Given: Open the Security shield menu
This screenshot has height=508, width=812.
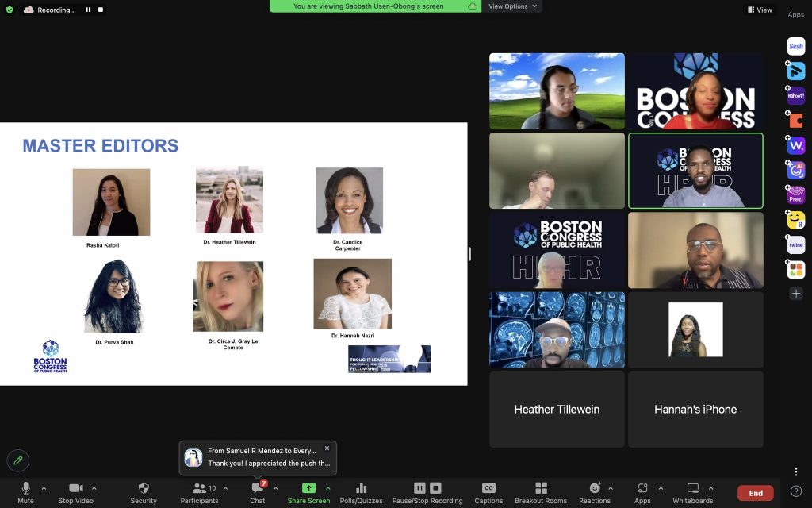Looking at the screenshot, I should coord(144,492).
